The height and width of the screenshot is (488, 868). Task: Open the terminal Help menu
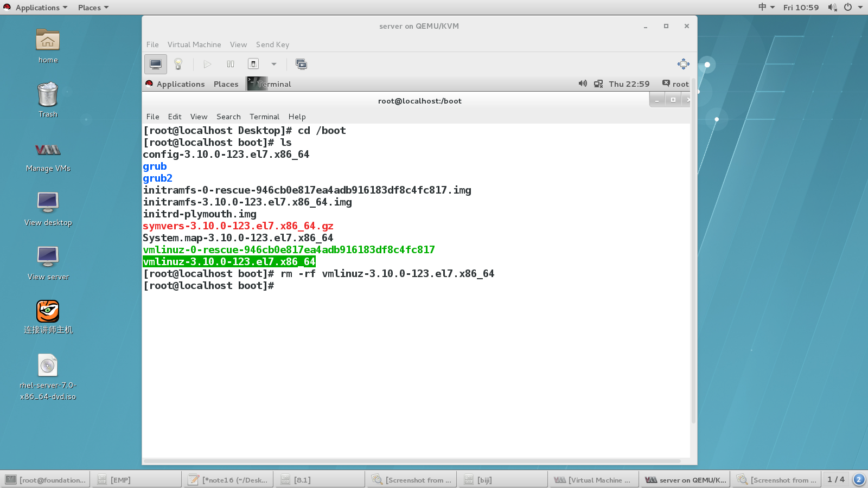click(x=297, y=117)
